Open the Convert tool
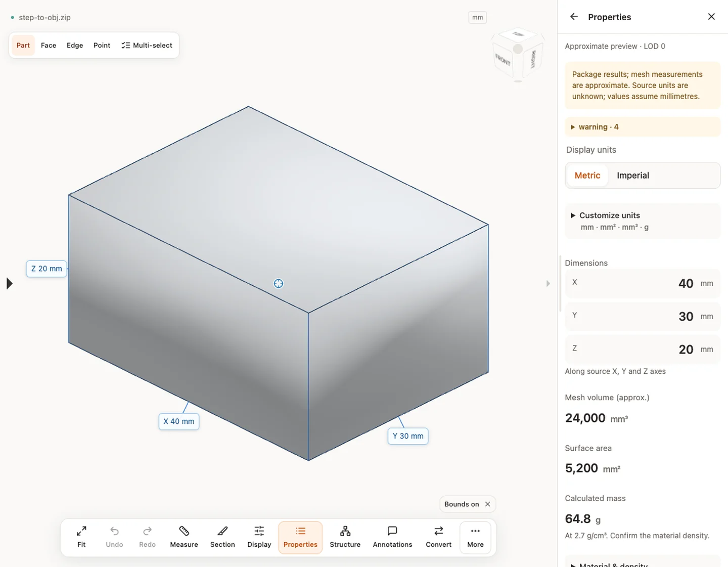This screenshot has width=728, height=567. pos(439,537)
